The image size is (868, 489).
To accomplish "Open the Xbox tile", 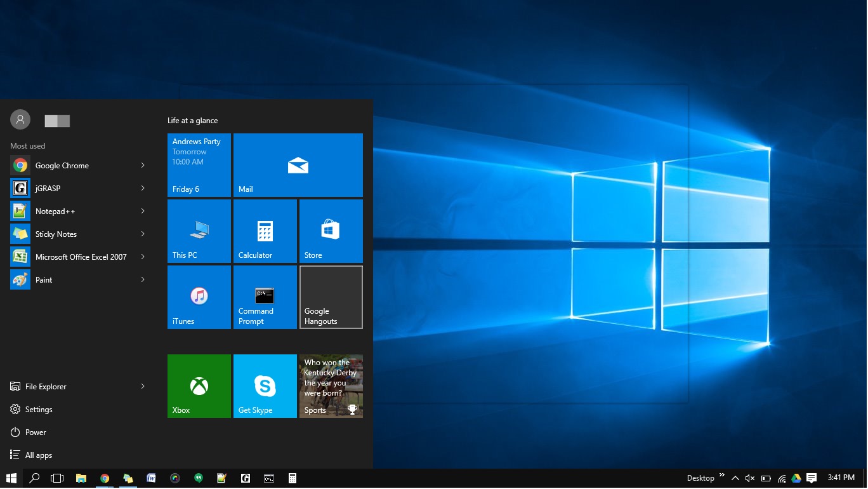I will pyautogui.click(x=199, y=386).
